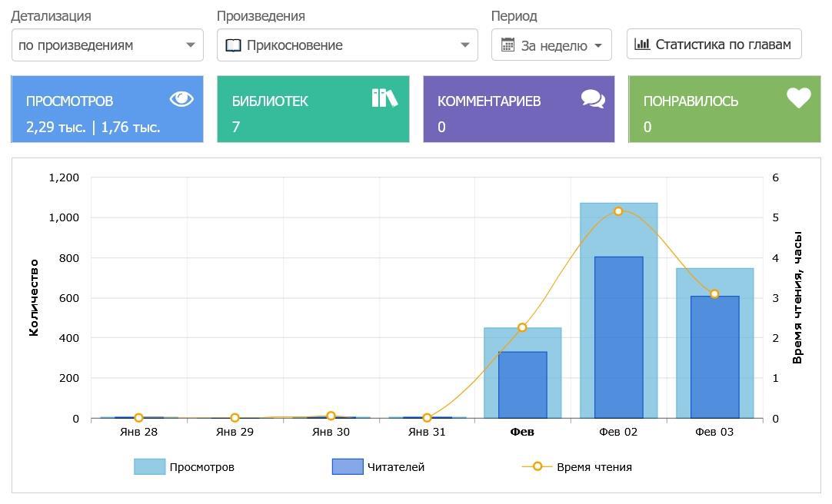The width and height of the screenshot is (832, 504).
Task: Select the Комментариев purple stat card
Action: pos(519,109)
